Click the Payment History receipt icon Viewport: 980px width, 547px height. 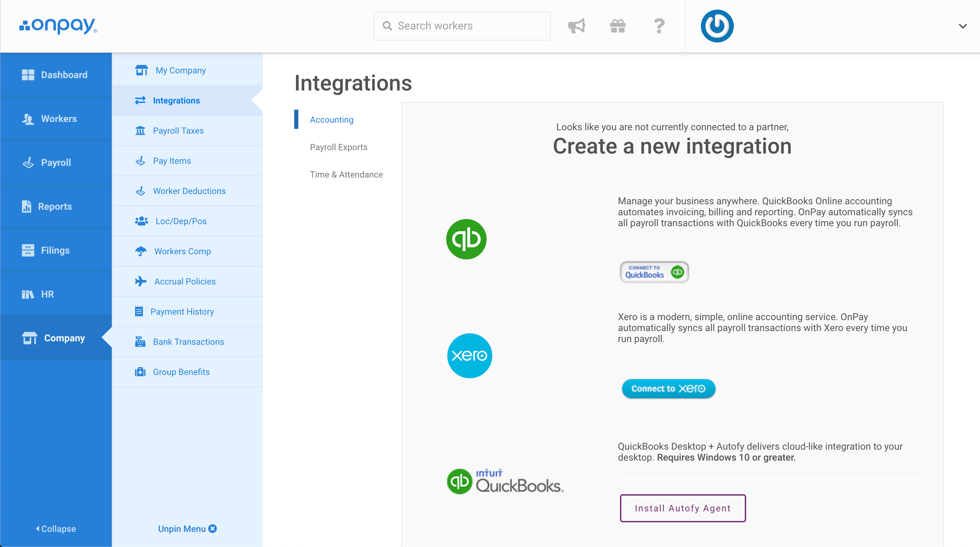coord(139,312)
